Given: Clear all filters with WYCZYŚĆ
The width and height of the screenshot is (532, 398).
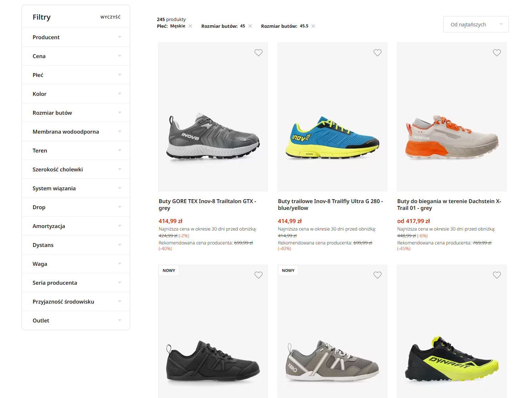Looking at the screenshot, I should tap(110, 17).
